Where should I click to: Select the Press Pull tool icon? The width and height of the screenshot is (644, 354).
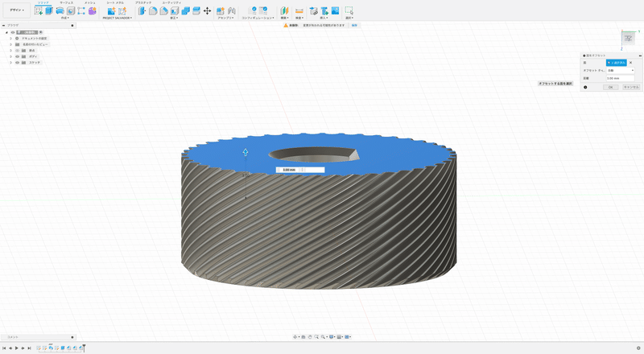coord(142,11)
